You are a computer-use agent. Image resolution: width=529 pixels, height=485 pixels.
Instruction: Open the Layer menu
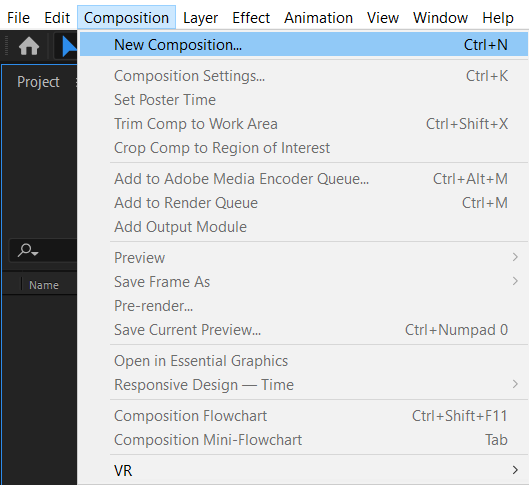[x=200, y=18]
